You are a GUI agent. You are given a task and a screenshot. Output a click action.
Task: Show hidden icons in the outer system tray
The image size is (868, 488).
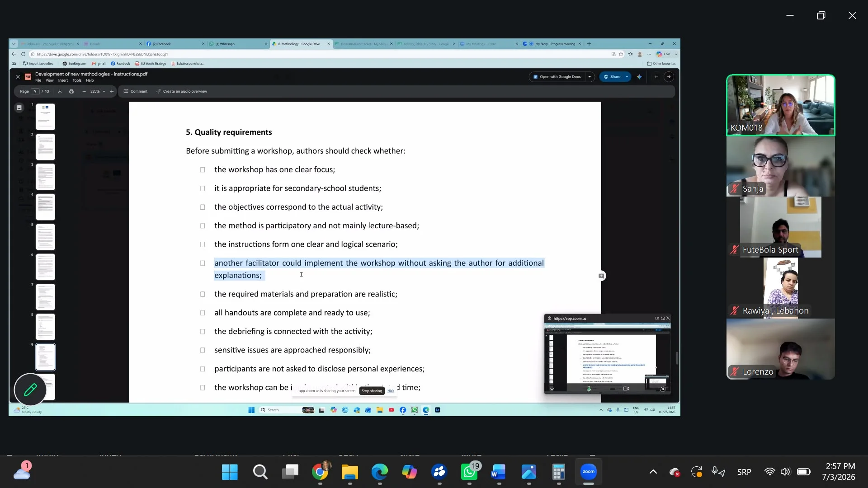click(653, 472)
